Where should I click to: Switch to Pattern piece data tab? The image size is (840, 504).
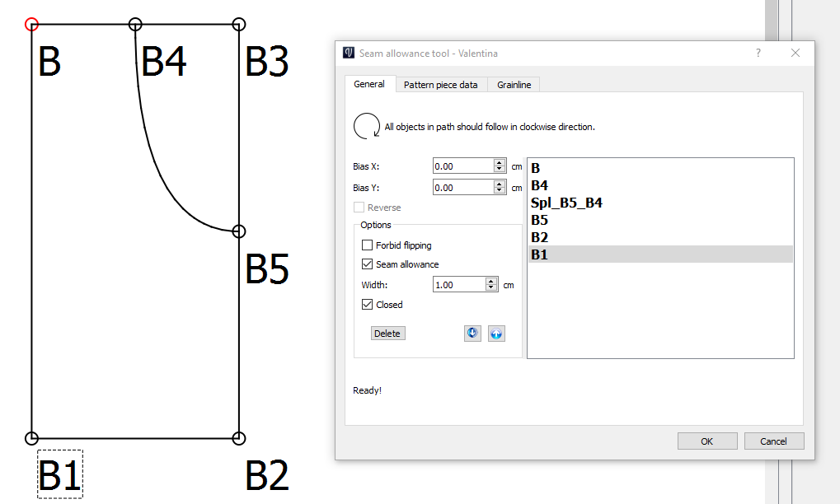pos(440,85)
